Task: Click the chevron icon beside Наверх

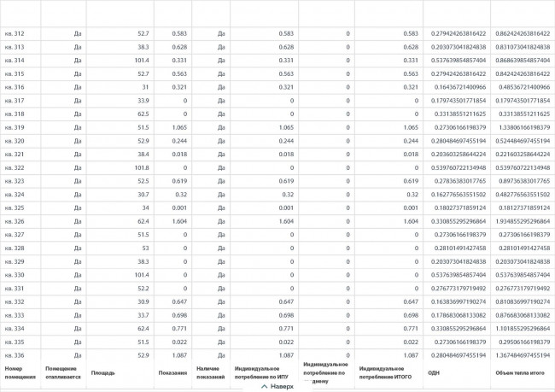Action: (264, 386)
